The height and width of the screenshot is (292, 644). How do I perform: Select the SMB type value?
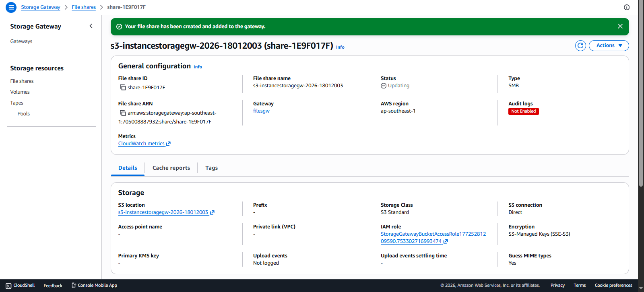tap(514, 86)
